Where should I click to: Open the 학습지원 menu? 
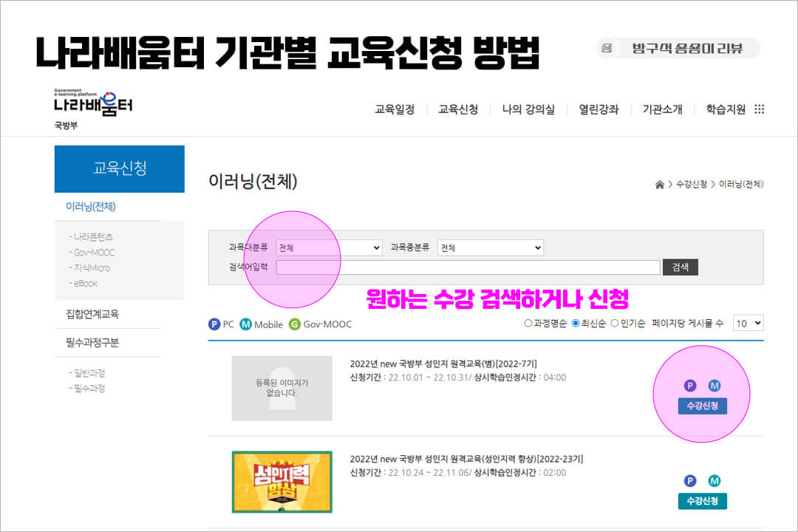point(726,109)
